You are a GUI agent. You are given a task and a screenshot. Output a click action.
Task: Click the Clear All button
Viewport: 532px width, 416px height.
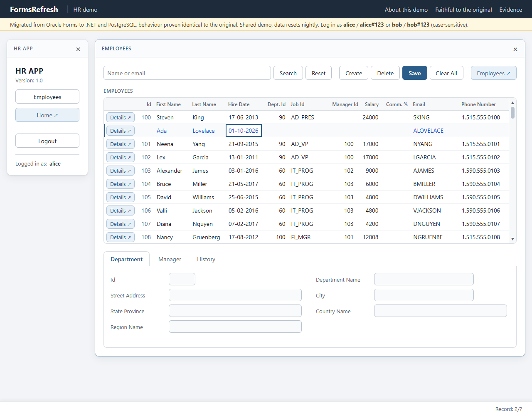tap(446, 73)
